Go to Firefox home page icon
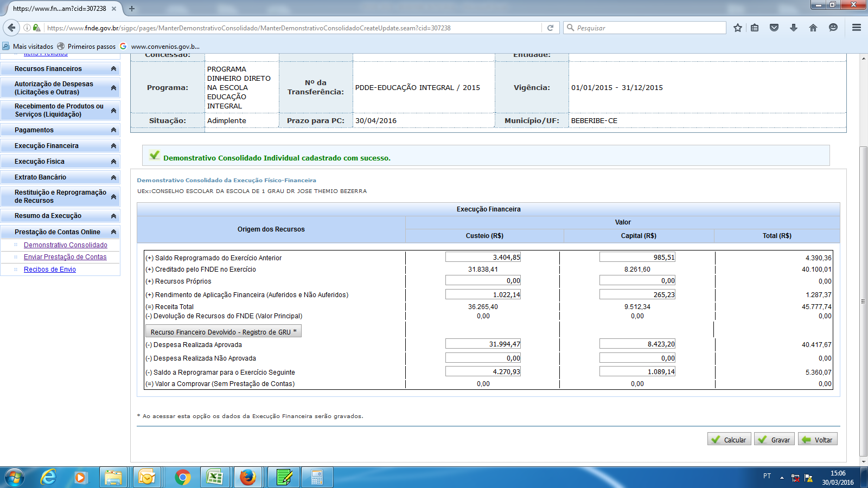 (813, 28)
